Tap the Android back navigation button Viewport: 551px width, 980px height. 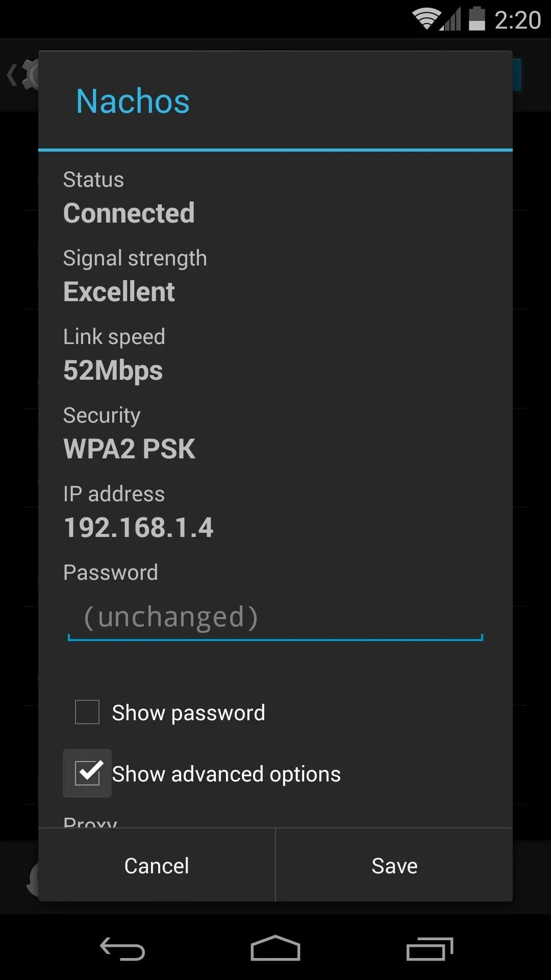tap(122, 949)
